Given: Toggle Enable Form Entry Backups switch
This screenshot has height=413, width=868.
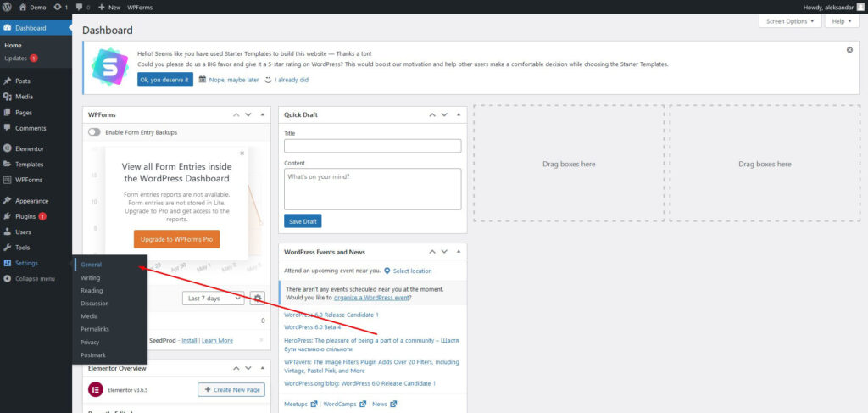Looking at the screenshot, I should click(94, 132).
